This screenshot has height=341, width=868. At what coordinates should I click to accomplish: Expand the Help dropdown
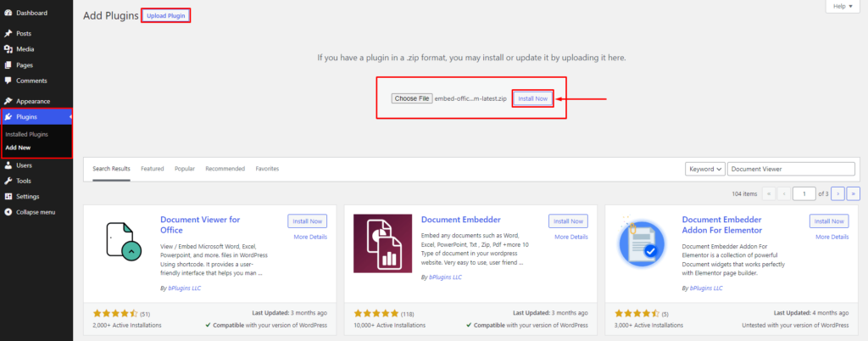tap(843, 6)
